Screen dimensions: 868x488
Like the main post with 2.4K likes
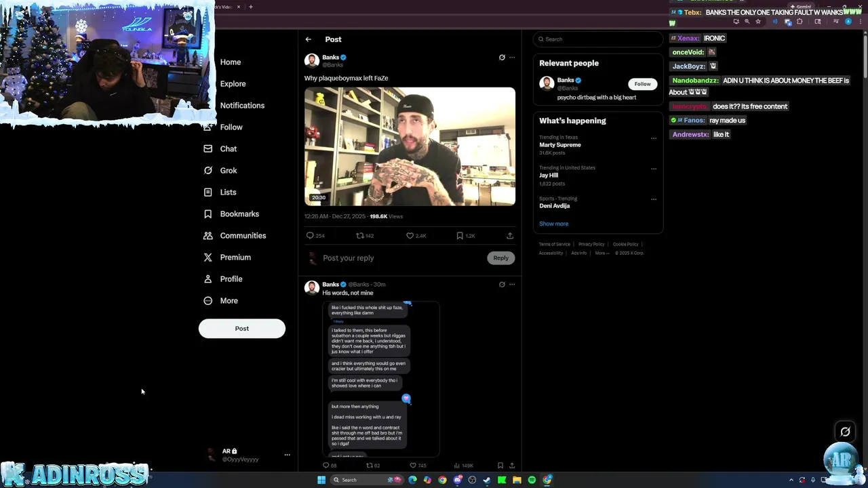pyautogui.click(x=410, y=236)
